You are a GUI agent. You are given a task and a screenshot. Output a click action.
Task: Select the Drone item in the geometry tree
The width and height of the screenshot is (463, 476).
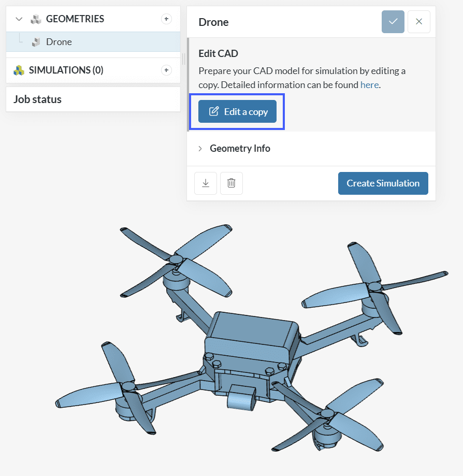59,42
